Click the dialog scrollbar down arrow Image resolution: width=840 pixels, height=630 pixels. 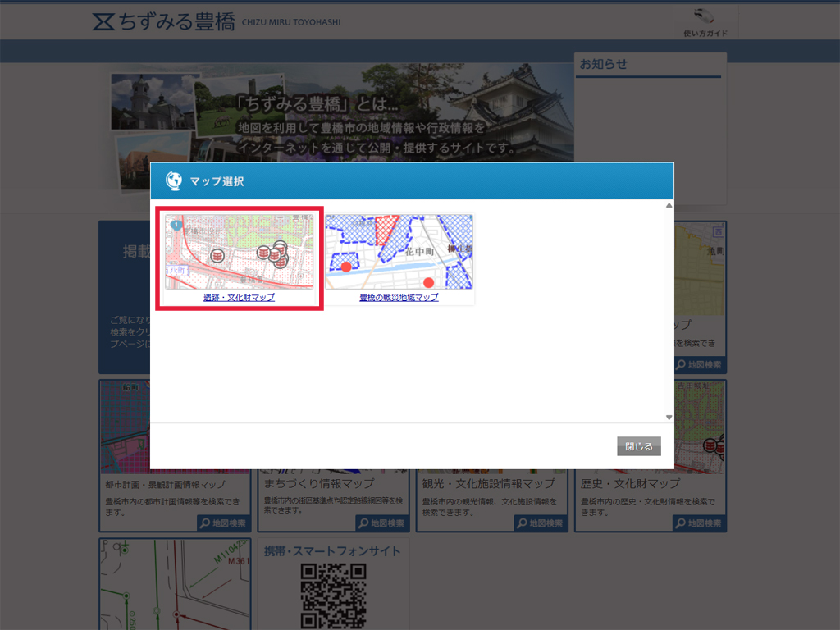coord(669,418)
